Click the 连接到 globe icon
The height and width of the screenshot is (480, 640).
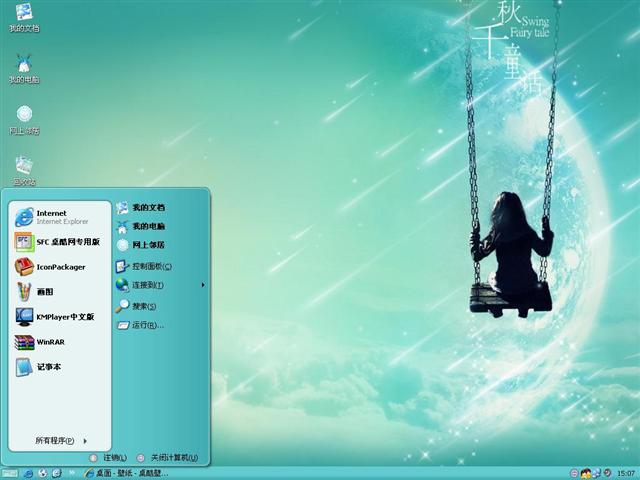pyautogui.click(x=122, y=285)
